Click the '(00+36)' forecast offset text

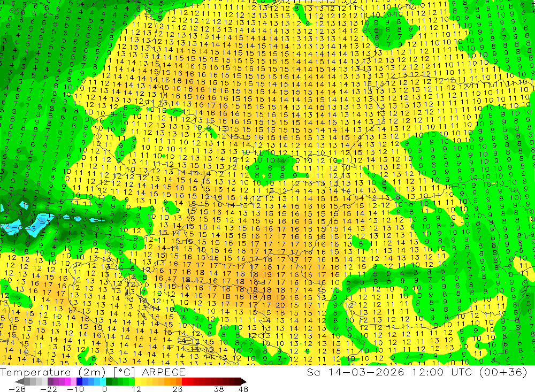pos(503,372)
